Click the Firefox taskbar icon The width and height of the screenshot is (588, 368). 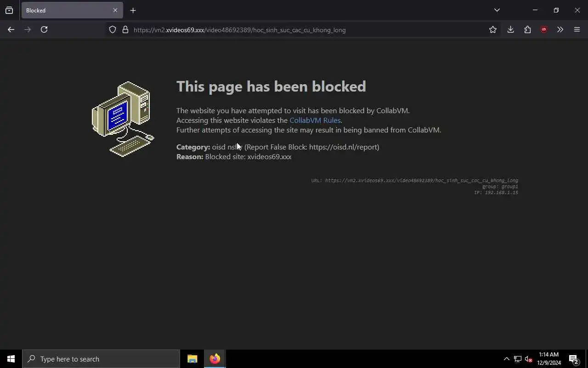click(215, 359)
